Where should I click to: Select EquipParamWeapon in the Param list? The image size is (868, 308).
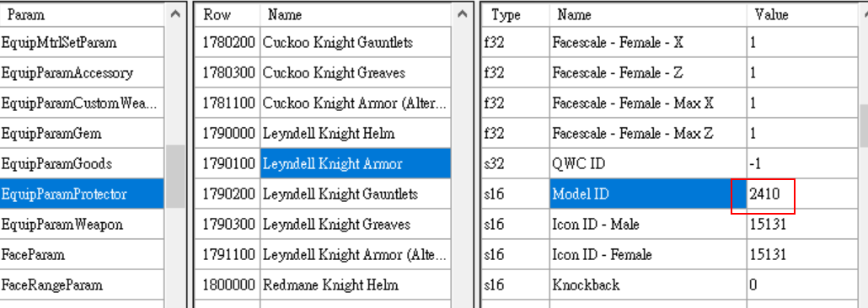click(x=82, y=225)
